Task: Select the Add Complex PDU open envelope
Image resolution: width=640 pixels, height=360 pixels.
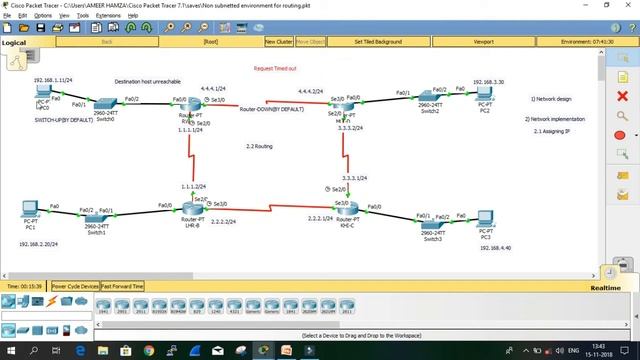Action: tap(622, 196)
